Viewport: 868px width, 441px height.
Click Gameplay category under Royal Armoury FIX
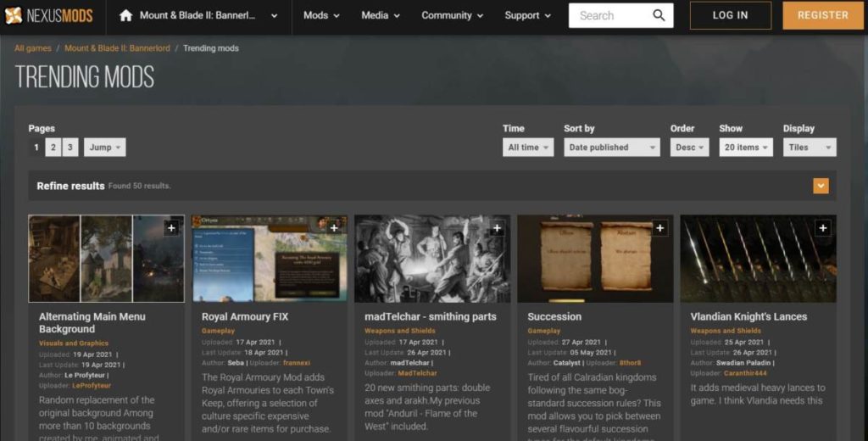pos(218,332)
